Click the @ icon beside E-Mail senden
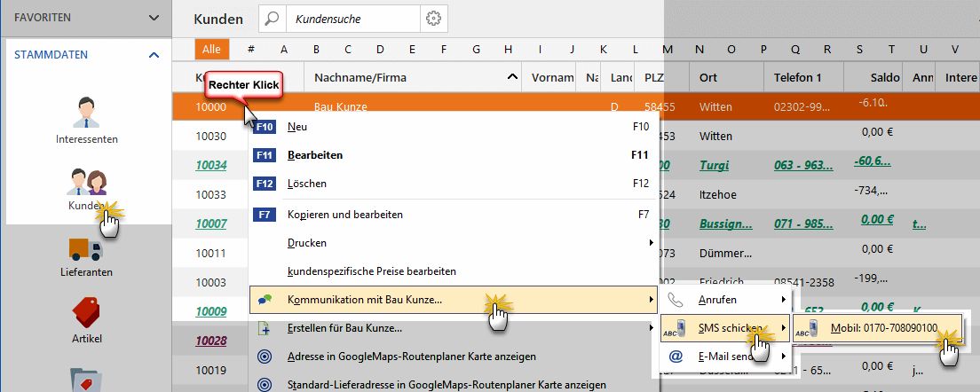980x392 pixels. point(675,357)
